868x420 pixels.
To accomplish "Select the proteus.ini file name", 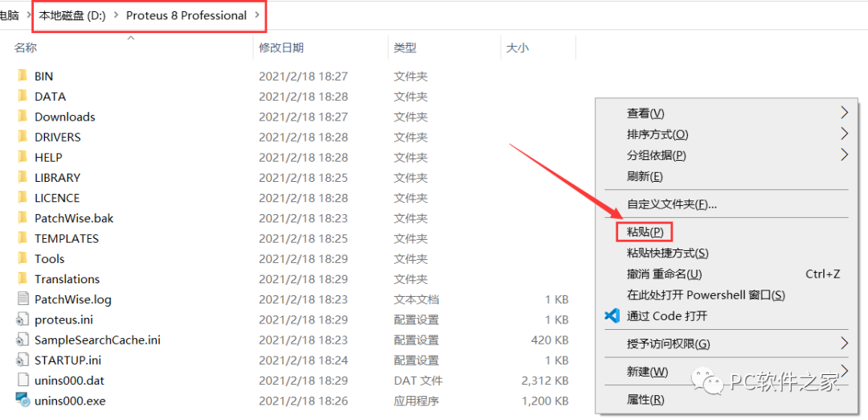I will [63, 319].
